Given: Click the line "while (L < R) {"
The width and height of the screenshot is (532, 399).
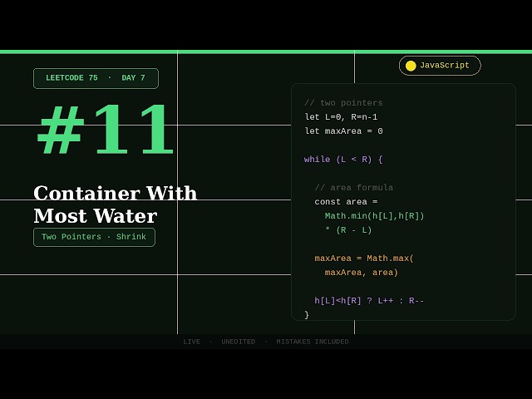Looking at the screenshot, I should [x=343, y=160].
